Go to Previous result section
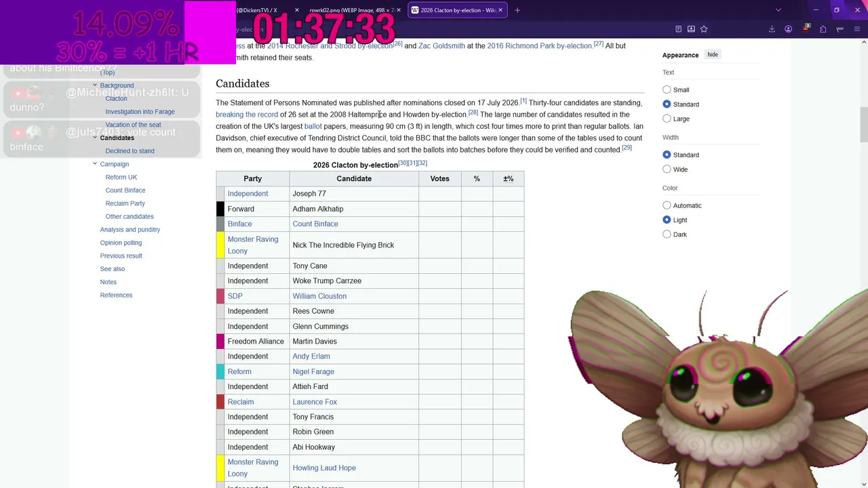 pyautogui.click(x=121, y=256)
